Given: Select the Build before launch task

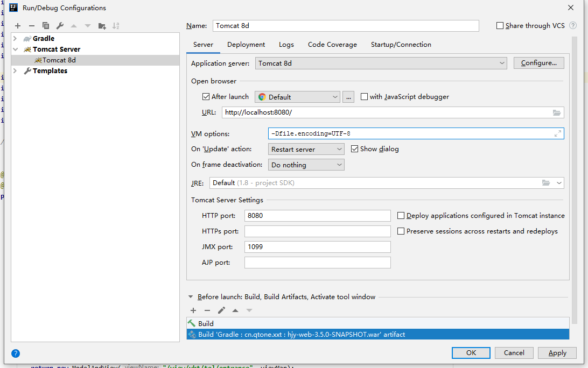Looking at the screenshot, I should [377, 323].
